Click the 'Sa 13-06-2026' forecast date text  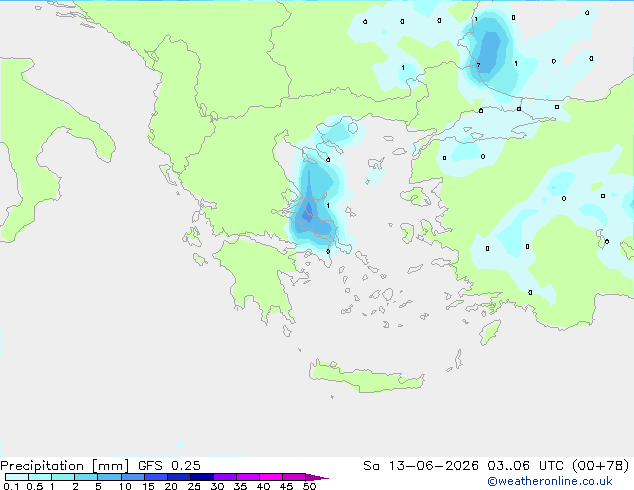[x=421, y=466]
